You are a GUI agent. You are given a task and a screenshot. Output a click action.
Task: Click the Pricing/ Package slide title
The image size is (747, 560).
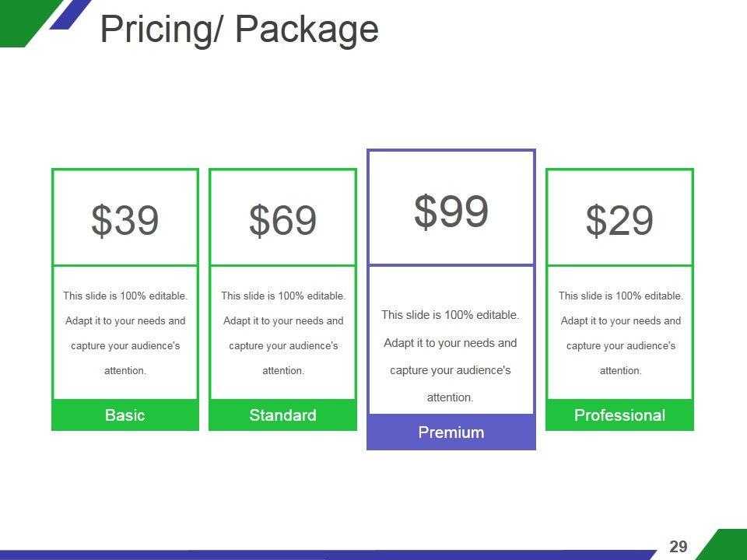point(240,30)
